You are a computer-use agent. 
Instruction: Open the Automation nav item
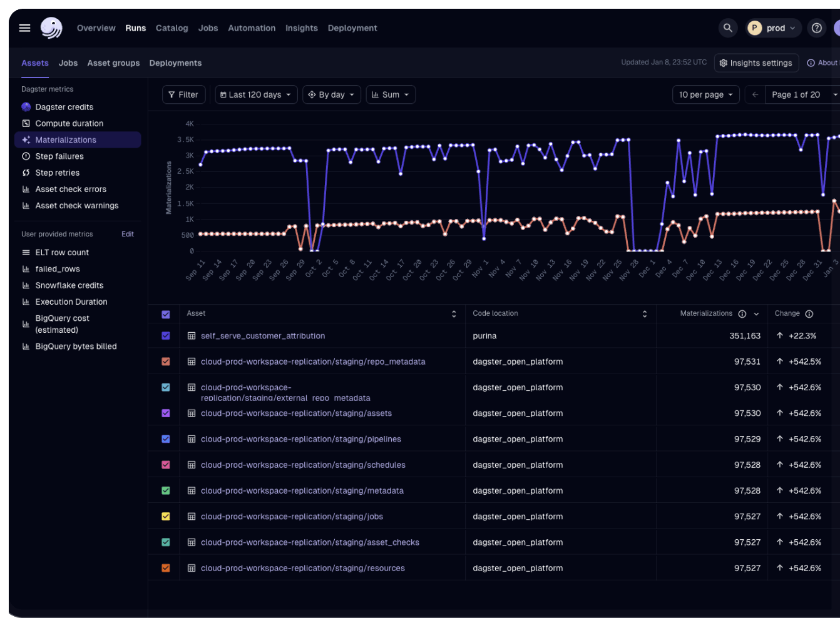[x=252, y=28]
